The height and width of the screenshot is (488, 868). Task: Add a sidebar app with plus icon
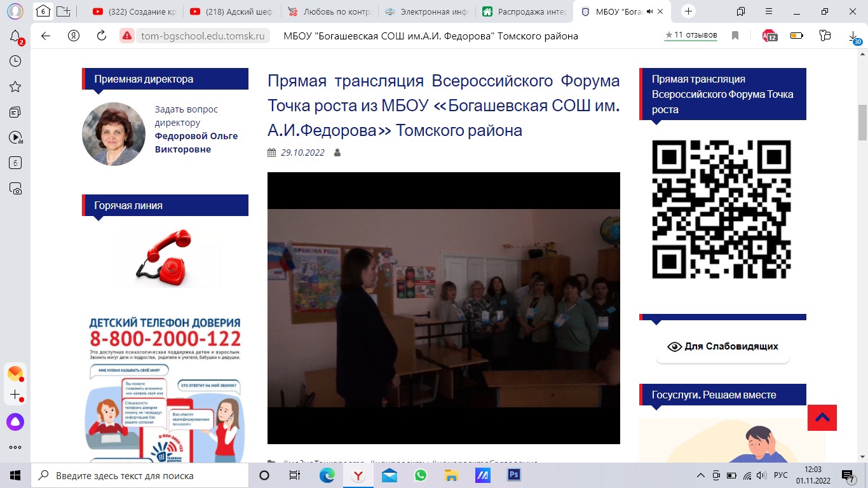pos(15,395)
